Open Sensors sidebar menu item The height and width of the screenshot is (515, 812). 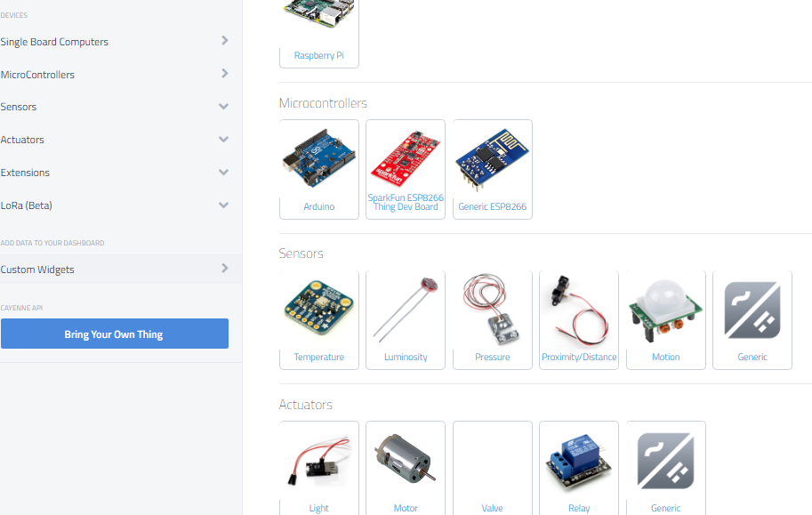pos(18,107)
